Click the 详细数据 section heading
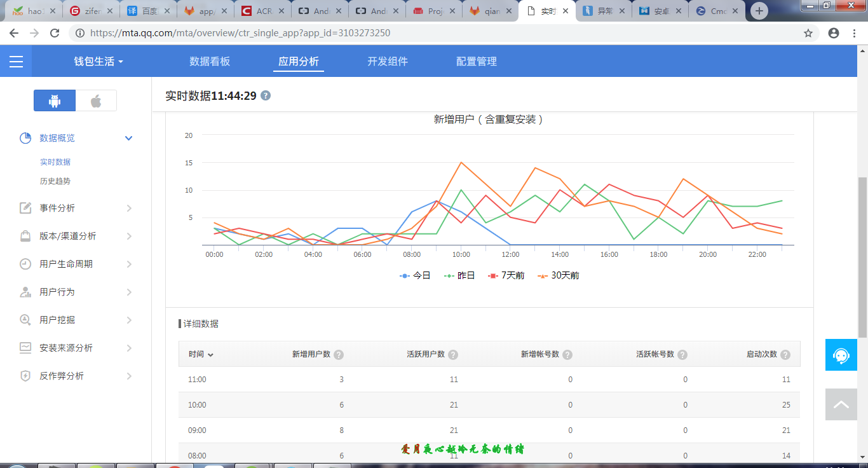The image size is (868, 468). [201, 324]
